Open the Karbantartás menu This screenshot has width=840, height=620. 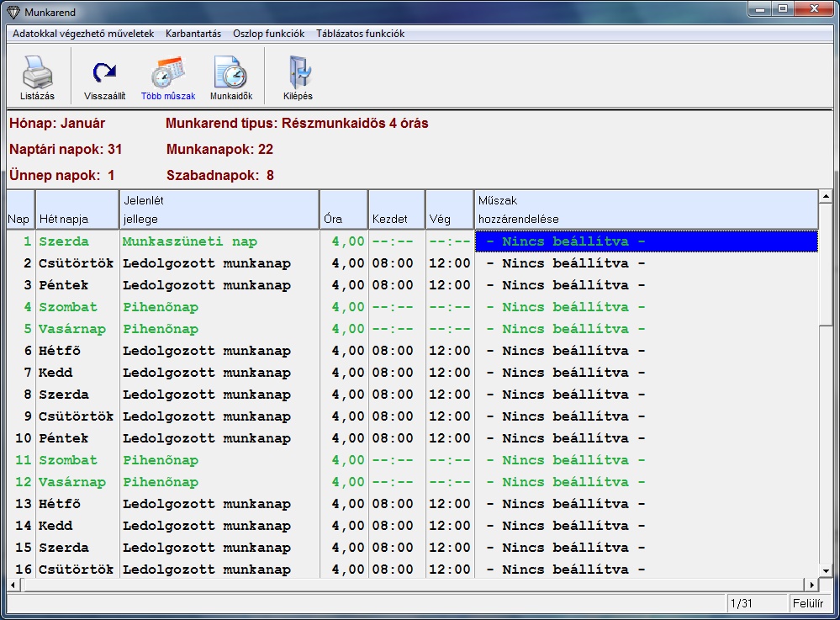[193, 34]
